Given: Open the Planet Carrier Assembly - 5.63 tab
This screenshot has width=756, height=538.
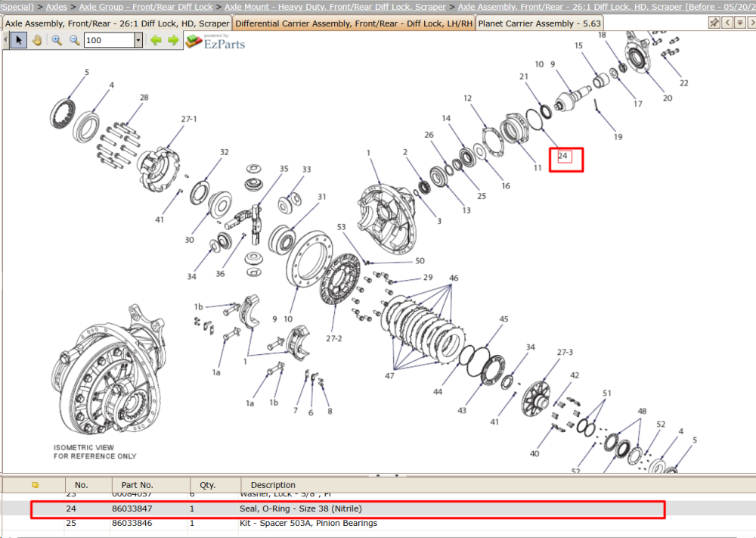Looking at the screenshot, I should 540,23.
